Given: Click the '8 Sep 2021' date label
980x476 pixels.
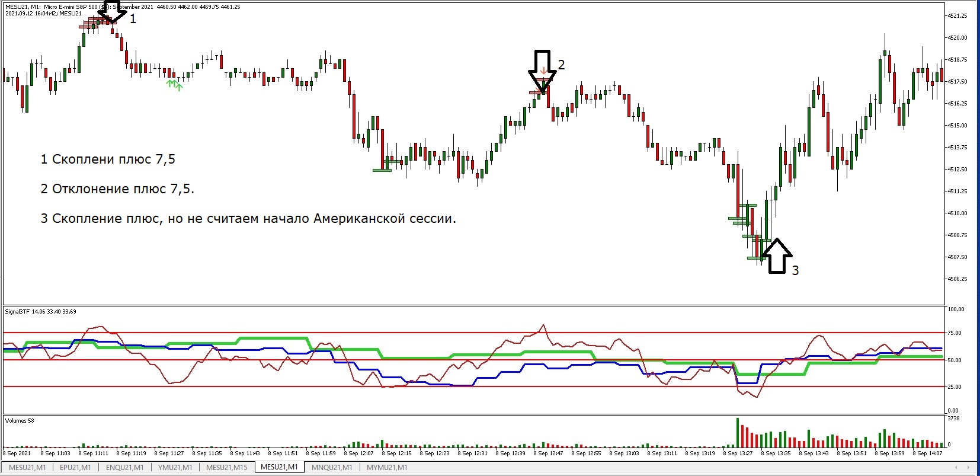Looking at the screenshot, I should point(17,453).
